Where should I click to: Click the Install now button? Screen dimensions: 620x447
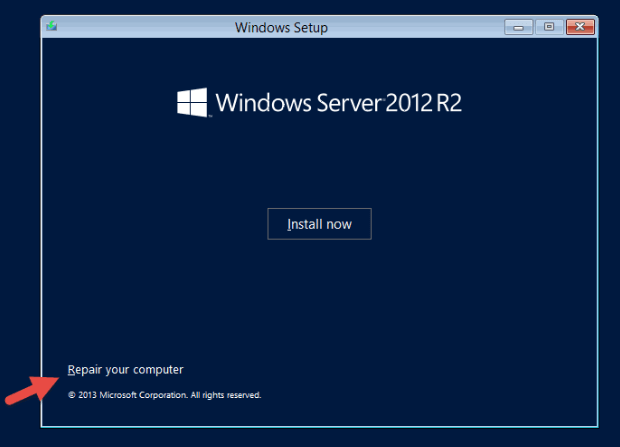click(319, 224)
